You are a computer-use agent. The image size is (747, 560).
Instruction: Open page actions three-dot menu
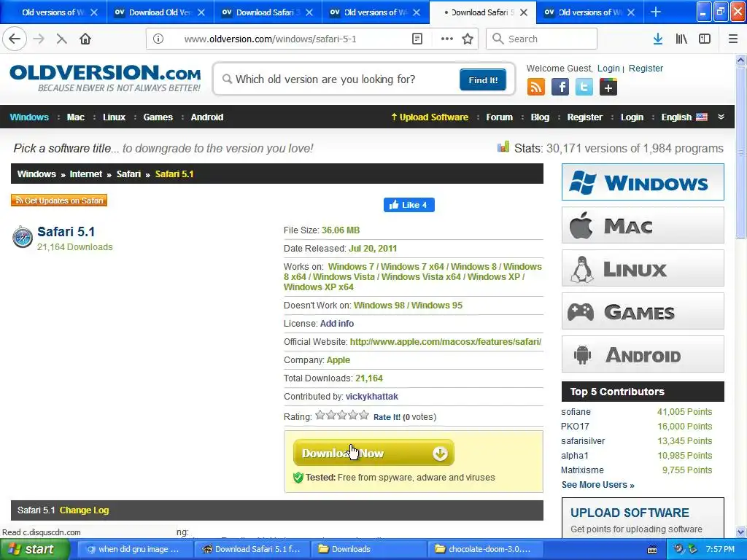click(x=446, y=39)
